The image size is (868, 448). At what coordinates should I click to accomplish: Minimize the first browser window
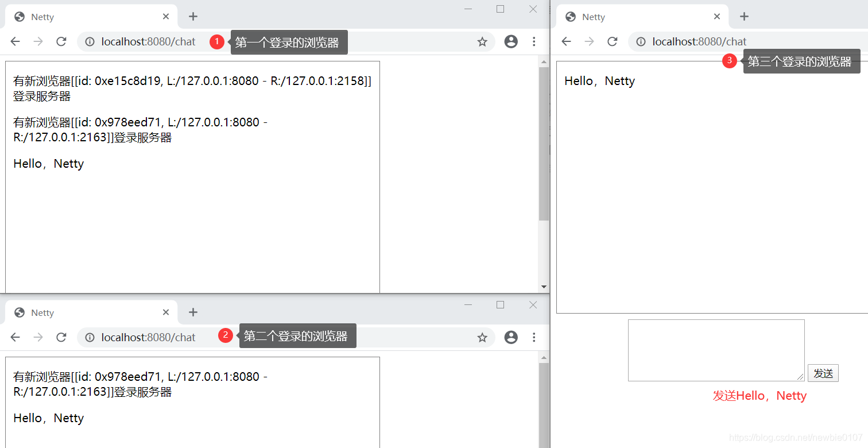468,9
